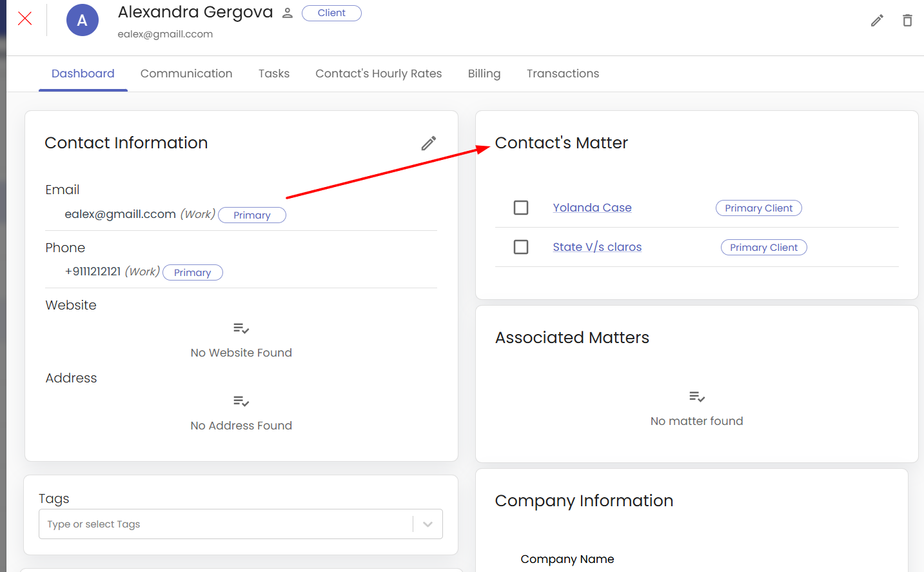This screenshot has height=572, width=924.
Task: Click the red X close icon
Action: pos(25,19)
